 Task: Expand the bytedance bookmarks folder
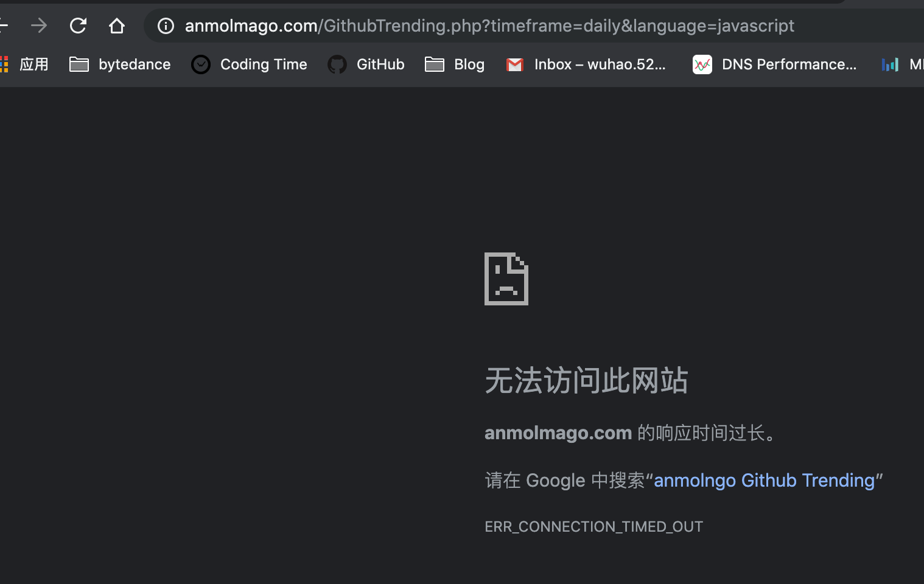click(x=120, y=64)
